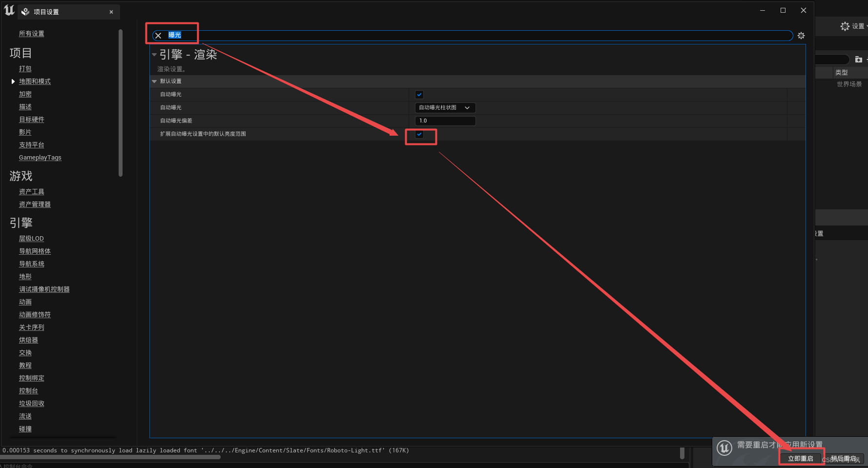Click the 世界场景 entry in background outliner

point(849,84)
